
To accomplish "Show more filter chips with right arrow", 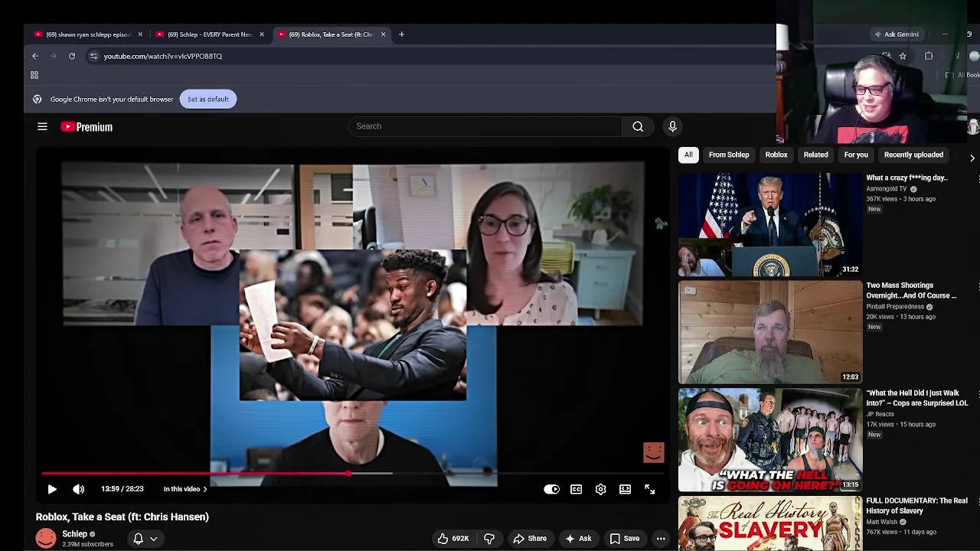I will (x=972, y=158).
